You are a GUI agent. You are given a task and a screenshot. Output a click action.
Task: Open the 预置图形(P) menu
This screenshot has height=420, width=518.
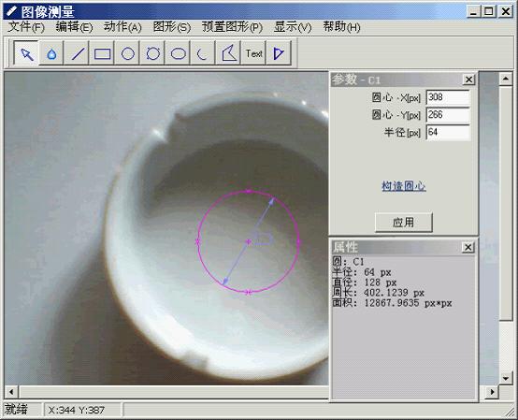click(232, 27)
